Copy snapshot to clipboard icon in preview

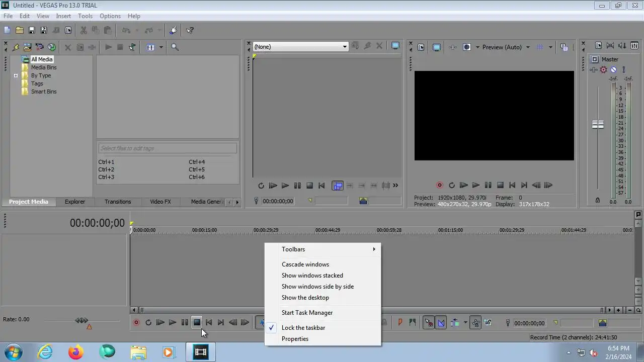564,47
